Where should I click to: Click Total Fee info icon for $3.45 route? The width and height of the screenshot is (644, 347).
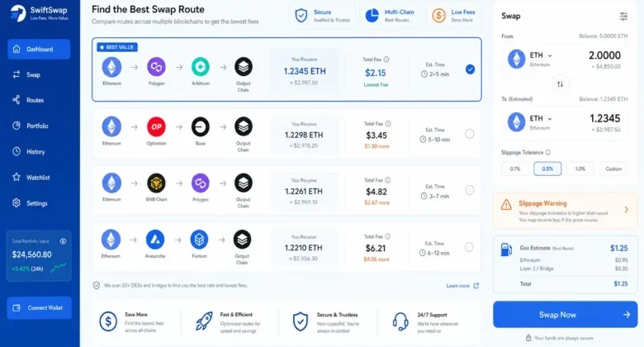(388, 124)
